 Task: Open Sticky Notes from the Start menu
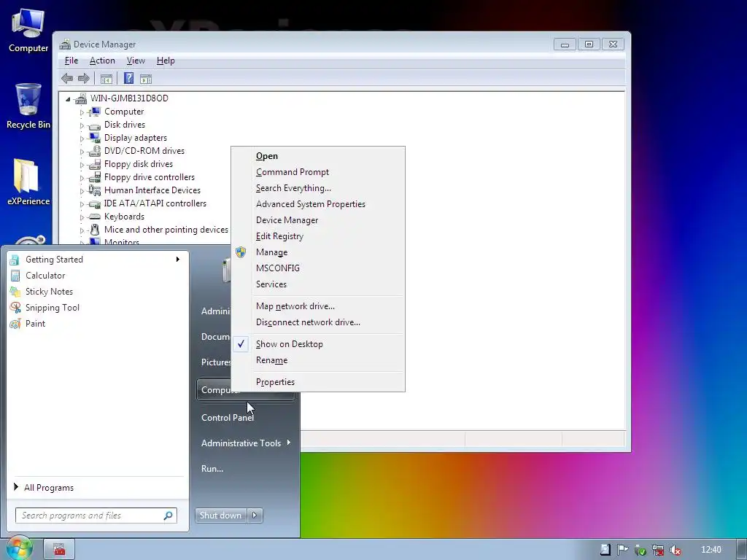[49, 292]
